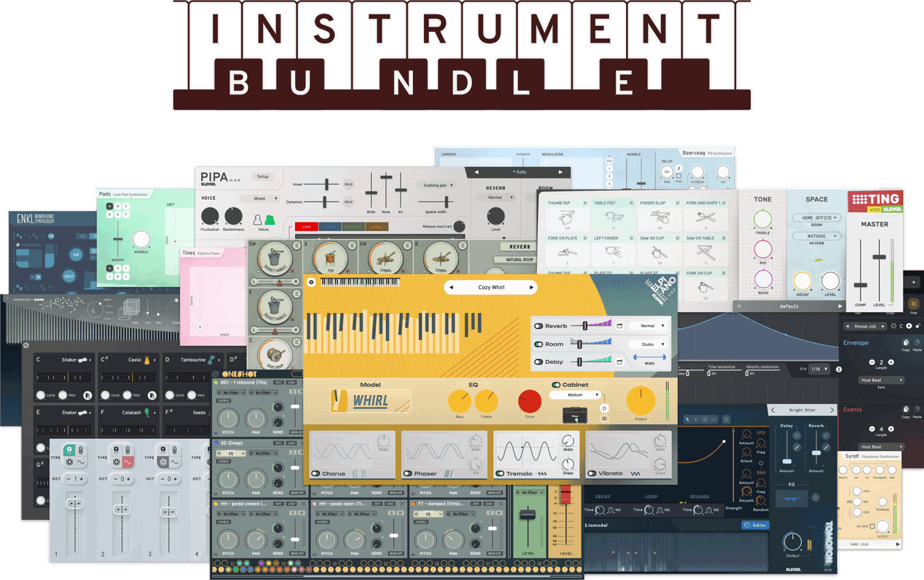The image size is (924, 580).
Task: Click the Thumb Tap gesture icon in Ting
Action: pyautogui.click(x=567, y=218)
